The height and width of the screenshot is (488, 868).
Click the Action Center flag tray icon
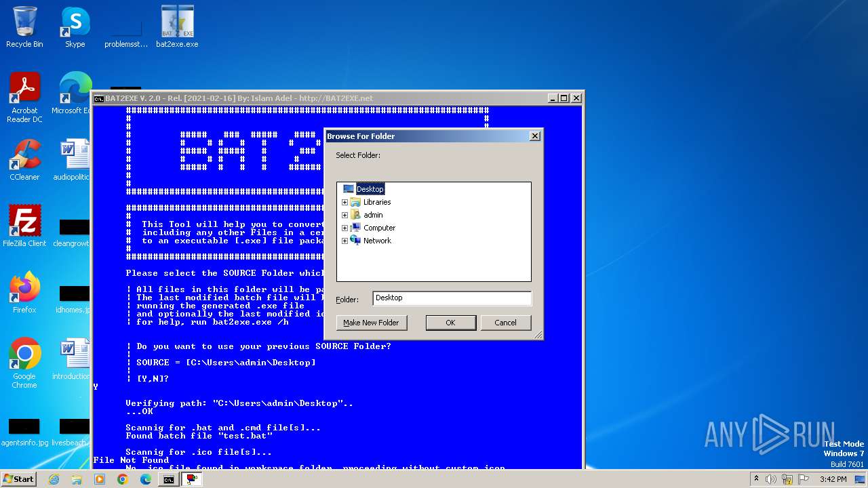click(x=804, y=479)
